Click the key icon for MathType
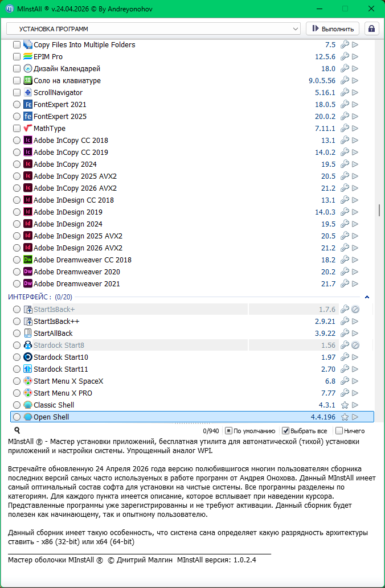This screenshot has width=385, height=588. click(x=344, y=129)
